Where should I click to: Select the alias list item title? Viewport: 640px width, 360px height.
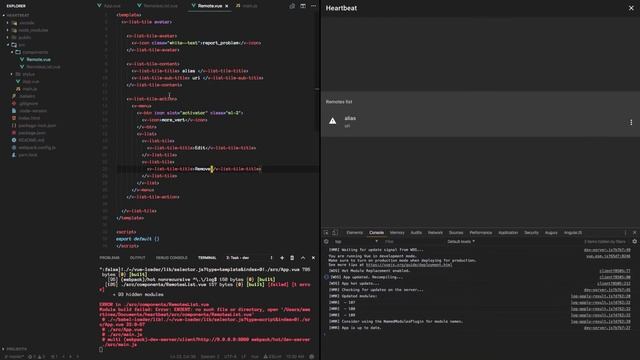[350, 118]
